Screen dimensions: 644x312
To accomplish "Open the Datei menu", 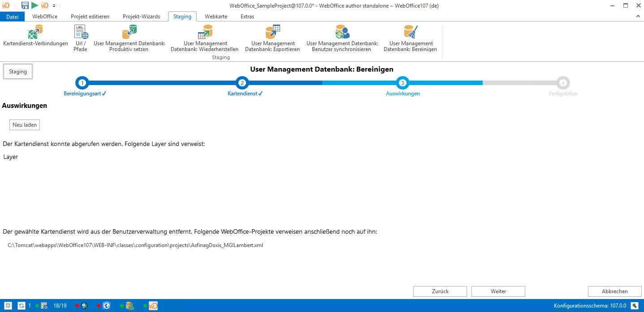I will click(x=12, y=17).
